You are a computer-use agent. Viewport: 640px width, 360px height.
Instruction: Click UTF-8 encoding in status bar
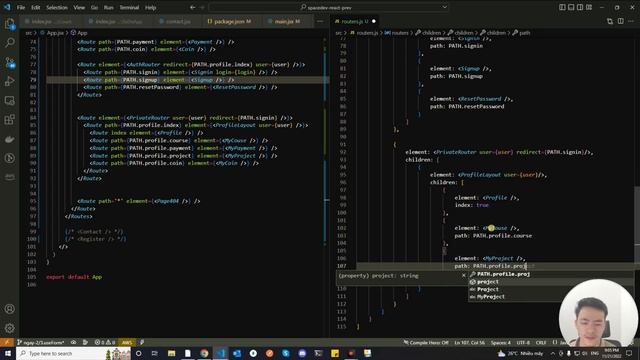click(x=523, y=342)
